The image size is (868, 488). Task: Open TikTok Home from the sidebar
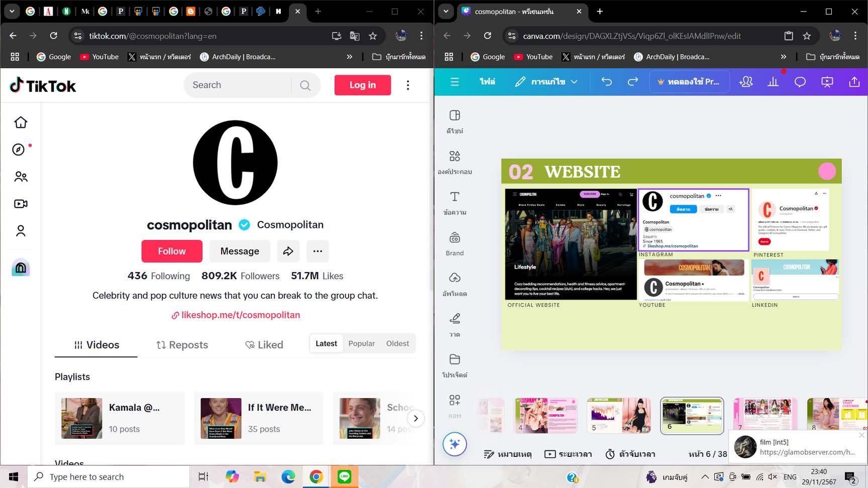pos(21,123)
